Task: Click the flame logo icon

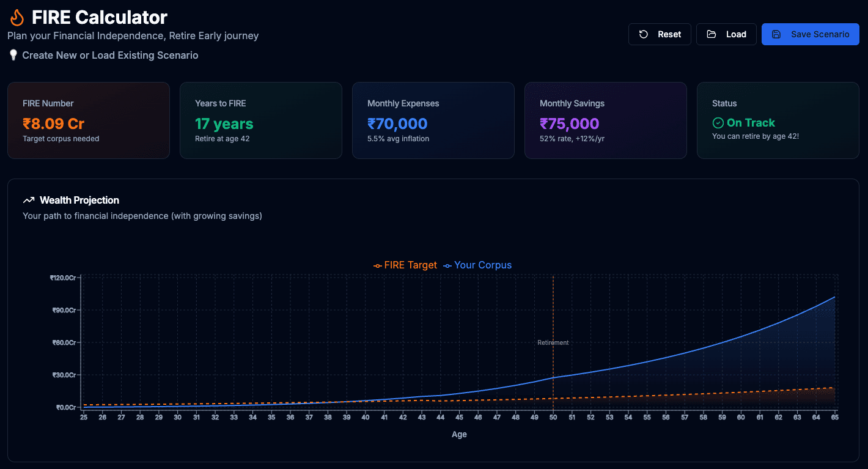Action: 17,18
